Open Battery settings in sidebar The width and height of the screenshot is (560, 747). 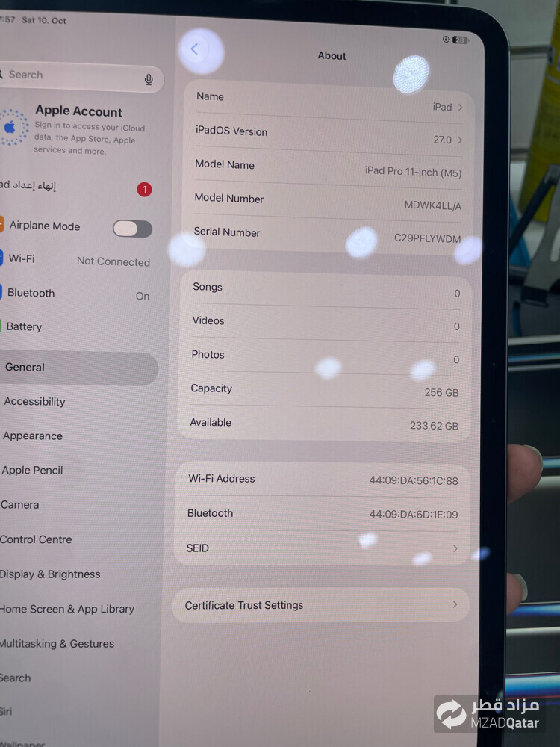76,327
